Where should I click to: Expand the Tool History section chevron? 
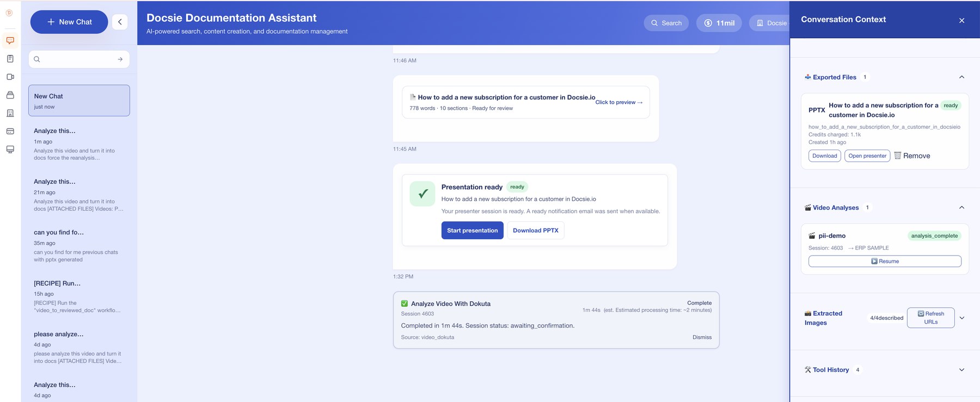click(x=961, y=370)
